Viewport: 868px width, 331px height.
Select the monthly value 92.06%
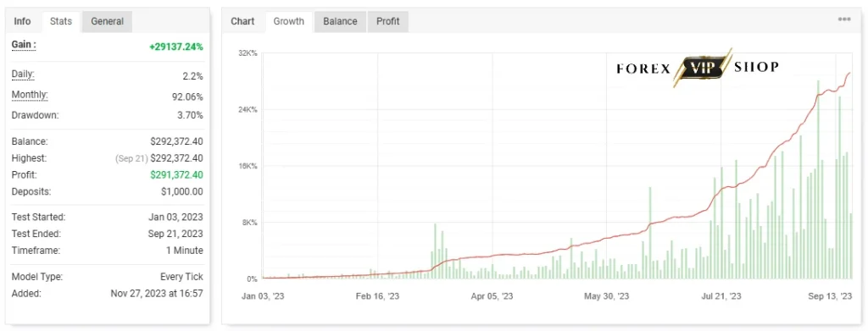coord(187,97)
